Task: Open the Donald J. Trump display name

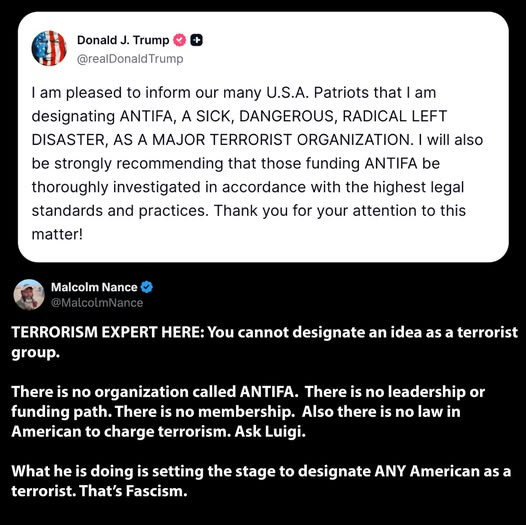Action: coord(123,40)
